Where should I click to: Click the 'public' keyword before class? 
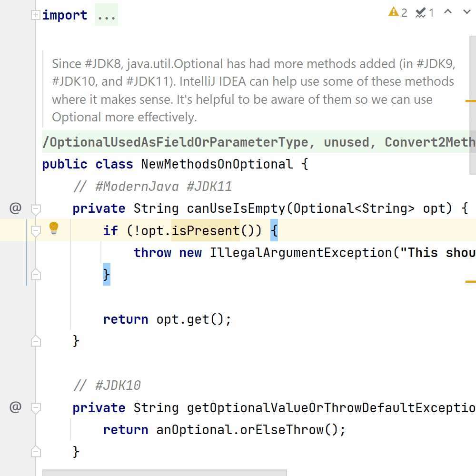(x=65, y=164)
